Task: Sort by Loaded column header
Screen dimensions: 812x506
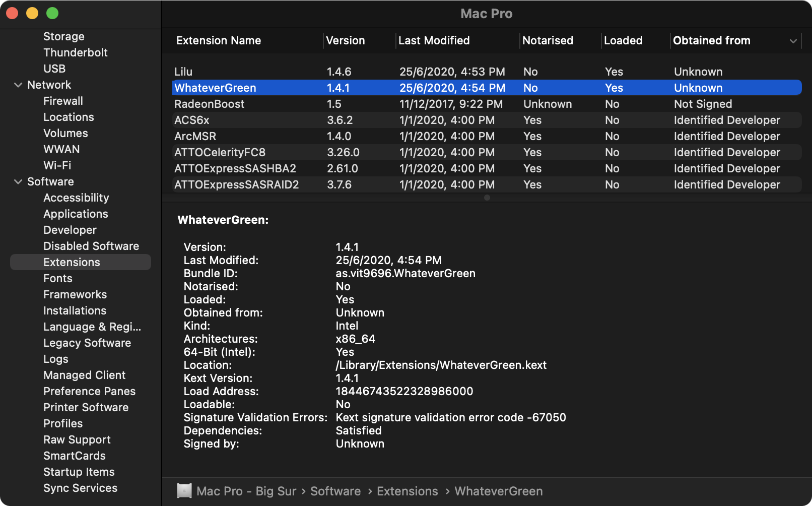Action: pos(623,40)
